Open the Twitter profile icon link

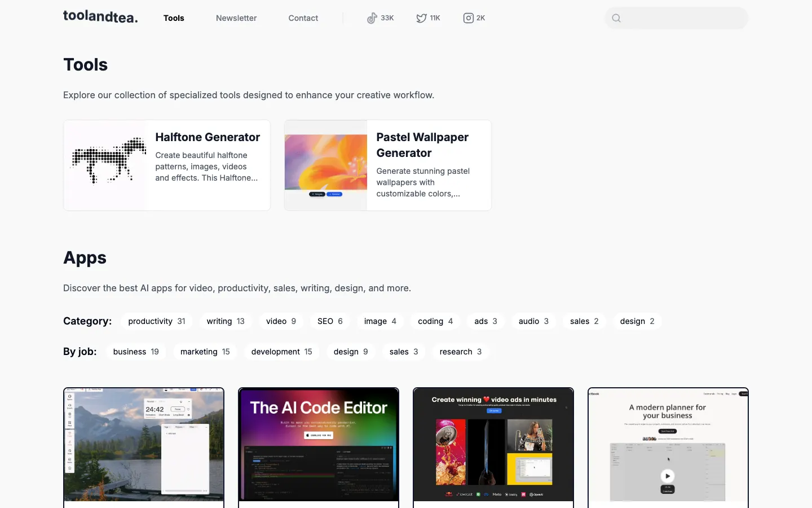click(421, 18)
